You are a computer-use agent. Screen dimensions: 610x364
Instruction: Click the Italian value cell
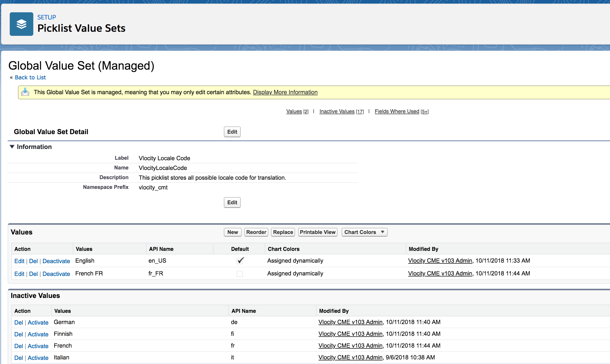coord(61,357)
